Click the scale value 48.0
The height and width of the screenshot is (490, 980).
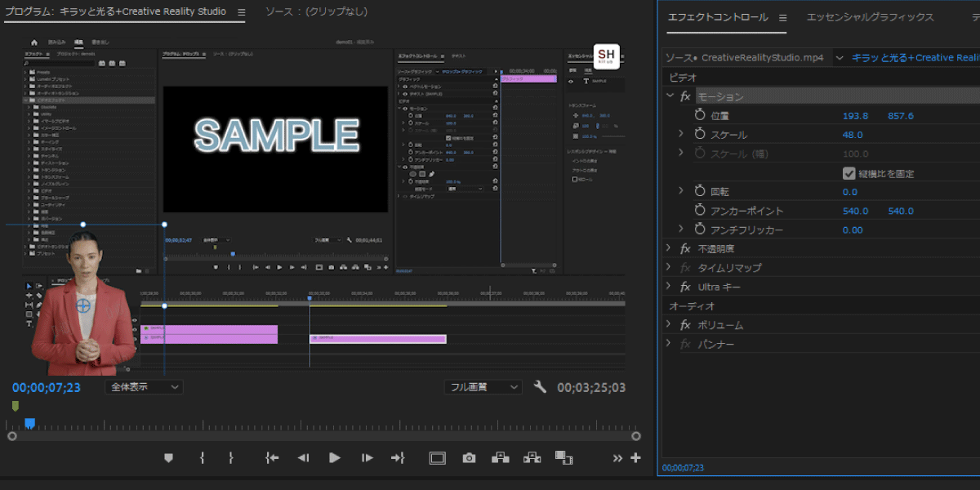[853, 135]
